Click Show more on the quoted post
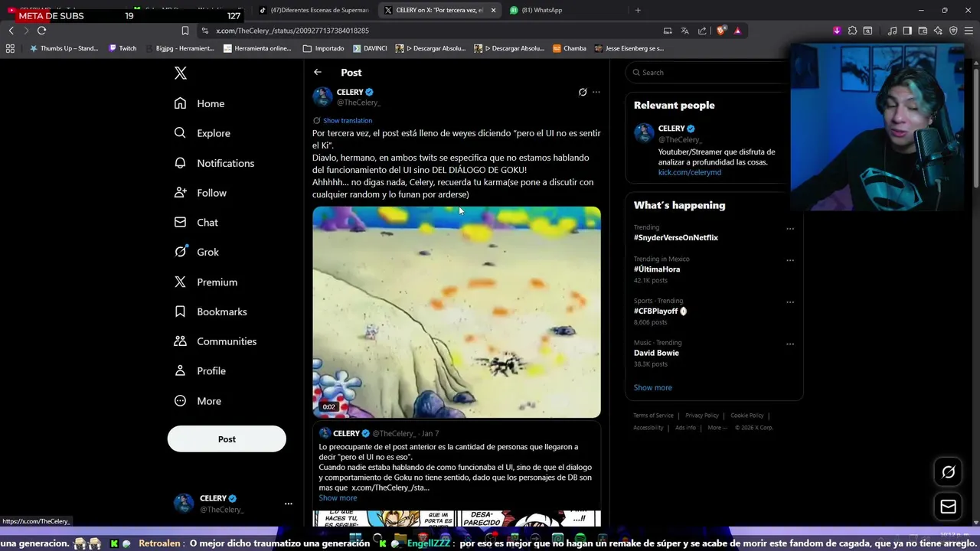 [x=338, y=498]
